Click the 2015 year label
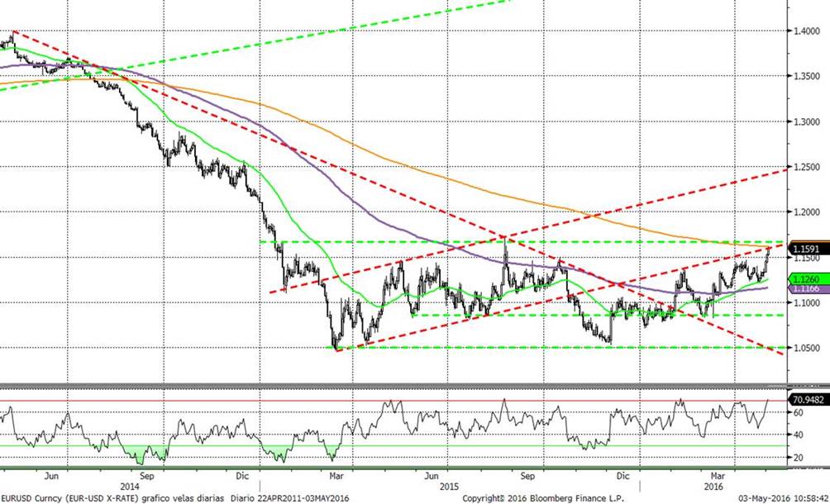Image resolution: width=830 pixels, height=504 pixels. (449, 487)
